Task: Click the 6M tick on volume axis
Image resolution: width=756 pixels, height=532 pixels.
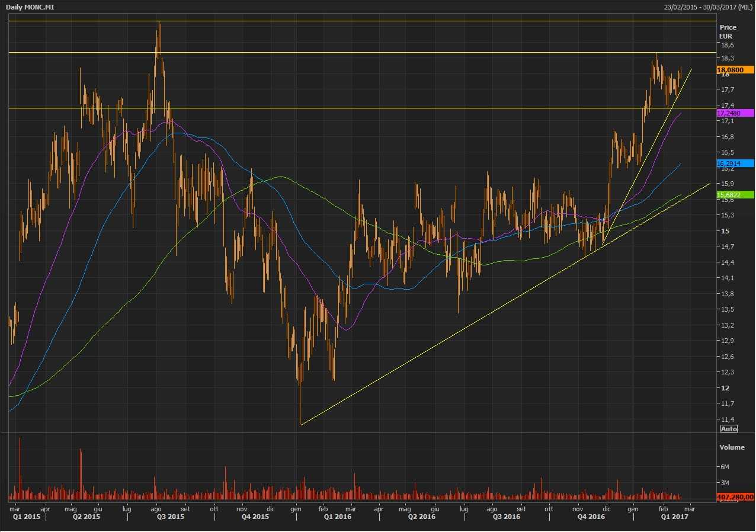Action: coord(724,467)
